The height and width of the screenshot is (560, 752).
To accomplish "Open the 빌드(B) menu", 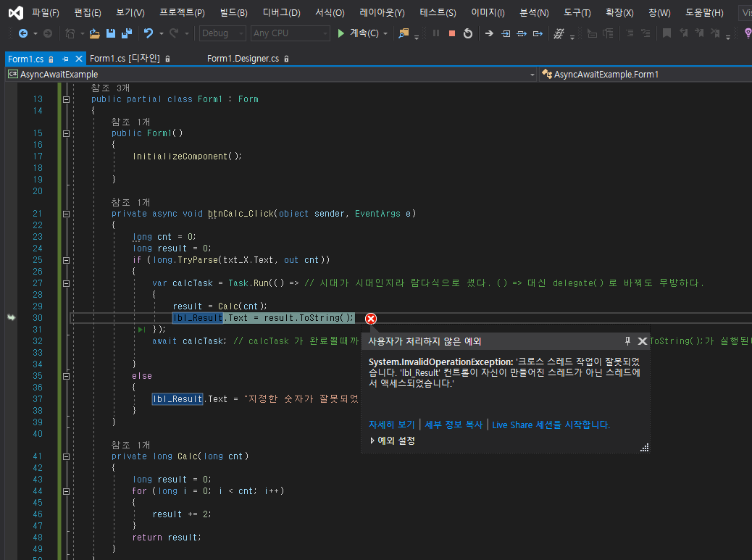I will click(233, 12).
